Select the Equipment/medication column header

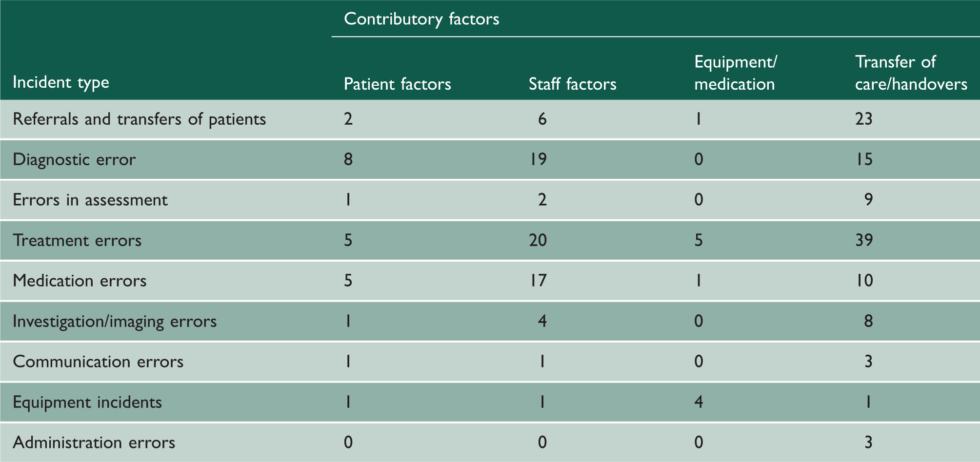[735, 73]
